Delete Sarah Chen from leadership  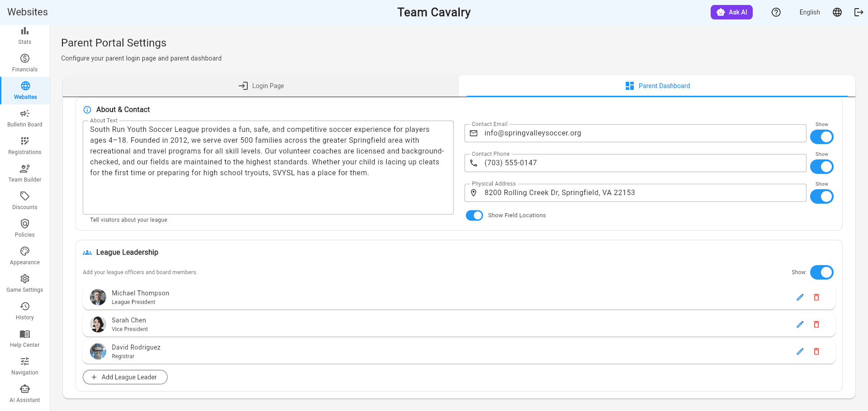click(816, 324)
